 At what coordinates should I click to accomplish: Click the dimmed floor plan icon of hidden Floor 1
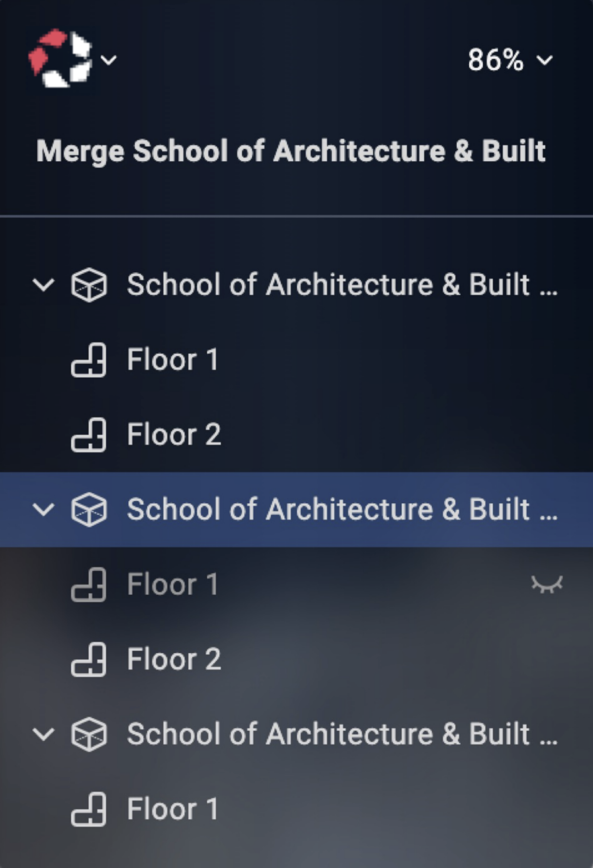[89, 584]
